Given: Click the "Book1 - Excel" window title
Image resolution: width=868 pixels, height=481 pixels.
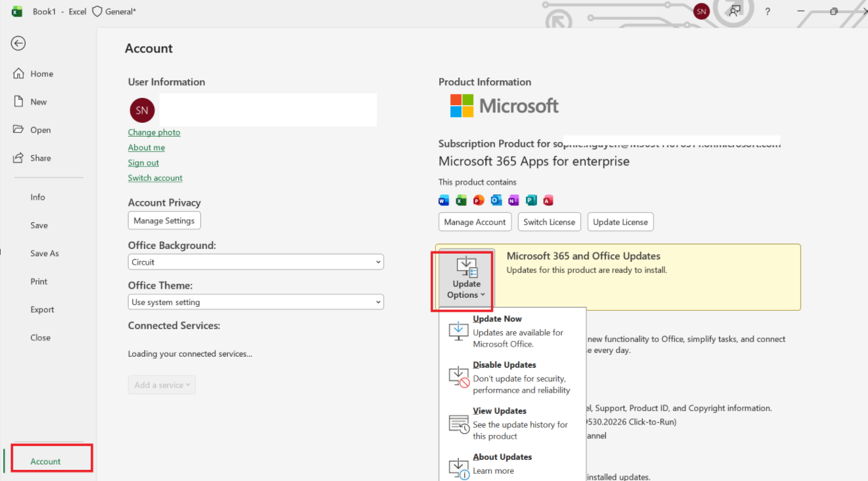Looking at the screenshot, I should click(60, 12).
